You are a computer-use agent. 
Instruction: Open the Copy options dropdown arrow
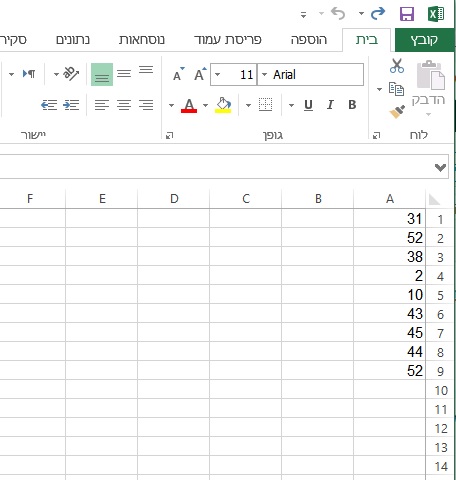coord(379,89)
